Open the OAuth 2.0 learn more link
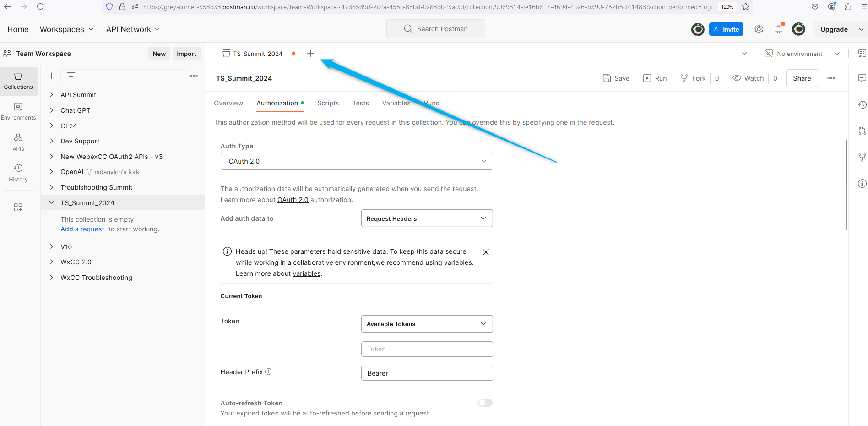Viewport: 868px width, 426px height. click(293, 200)
